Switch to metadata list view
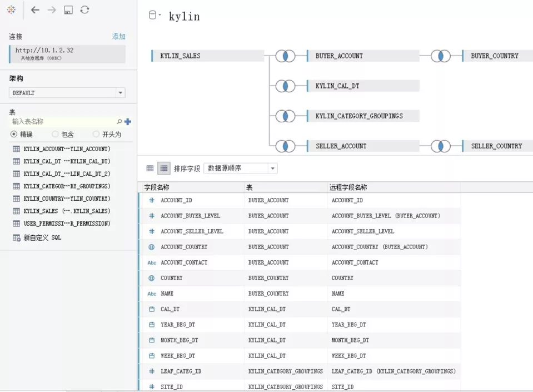Viewport: 533px width, 392px height. [164, 168]
